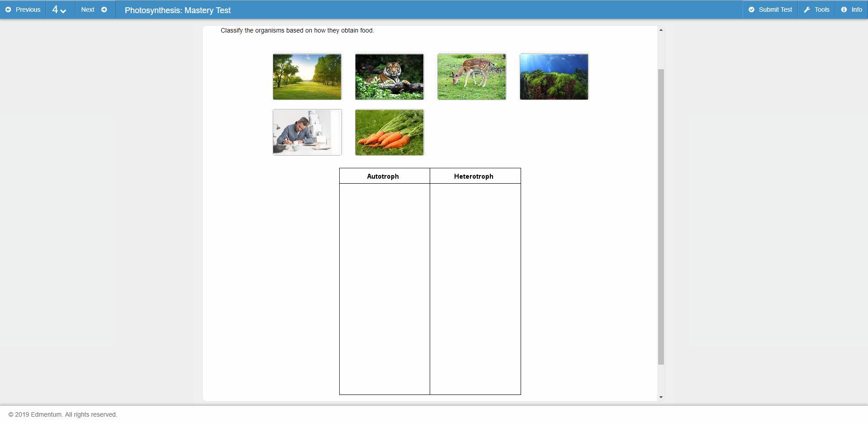Image resolution: width=868 pixels, height=423 pixels.
Task: Click the Autotroph column header
Action: 384,176
